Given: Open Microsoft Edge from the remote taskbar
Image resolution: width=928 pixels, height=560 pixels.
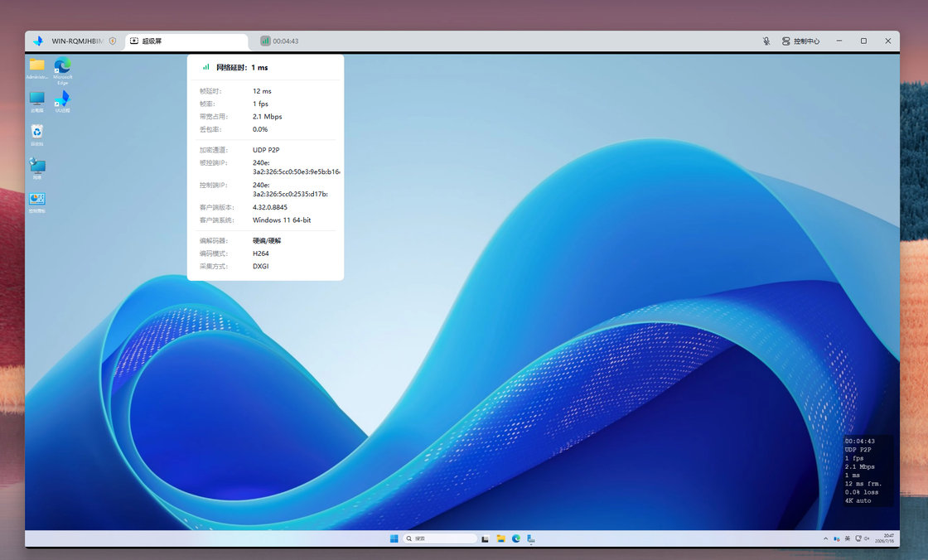Looking at the screenshot, I should [x=516, y=538].
